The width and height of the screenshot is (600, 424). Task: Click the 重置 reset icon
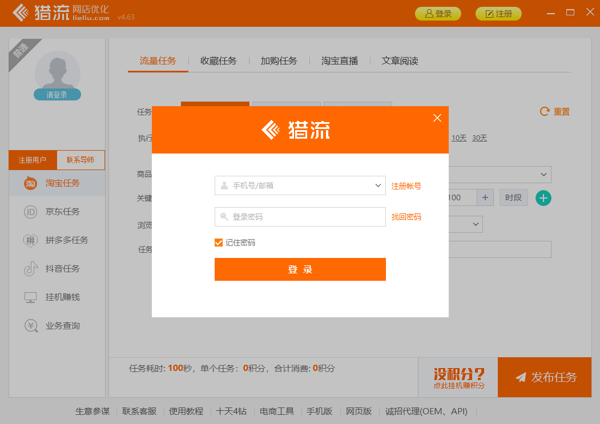545,112
